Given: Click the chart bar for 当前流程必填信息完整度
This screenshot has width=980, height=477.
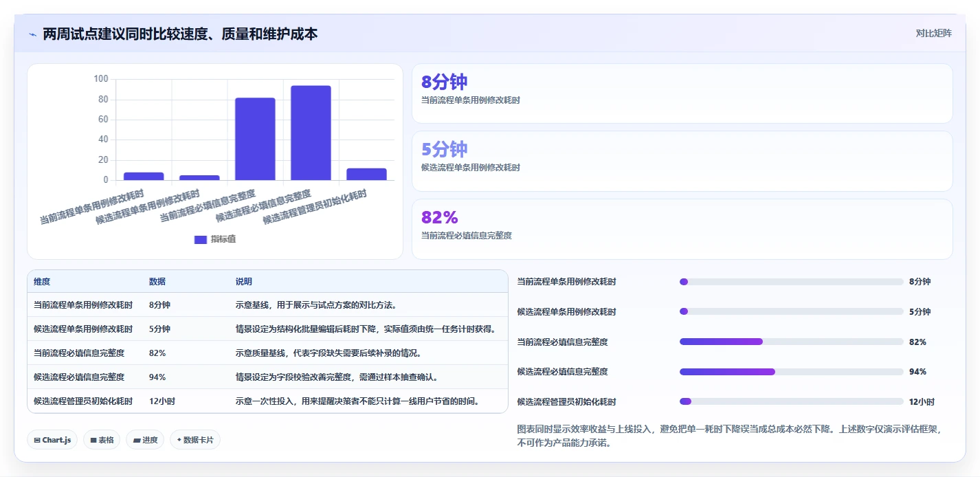Looking at the screenshot, I should [x=255, y=139].
